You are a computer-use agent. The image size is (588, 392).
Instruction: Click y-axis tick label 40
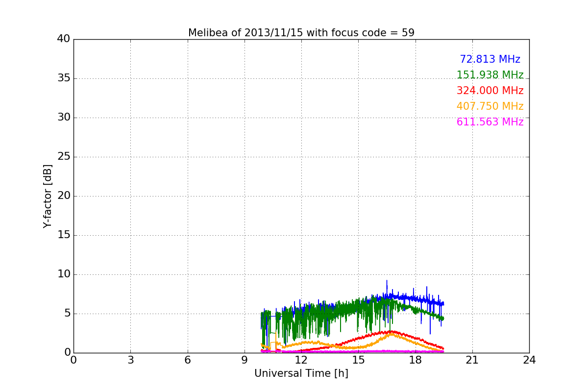(x=64, y=39)
